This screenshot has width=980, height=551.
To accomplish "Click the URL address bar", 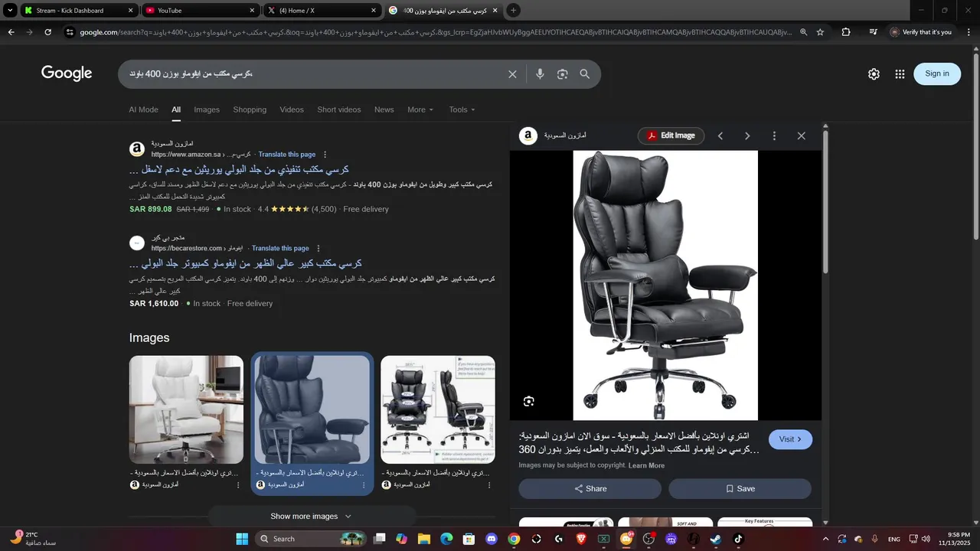I will click(435, 32).
